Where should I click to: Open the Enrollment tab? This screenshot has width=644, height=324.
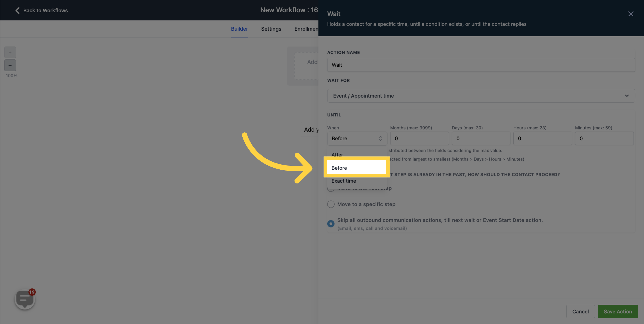point(306,29)
